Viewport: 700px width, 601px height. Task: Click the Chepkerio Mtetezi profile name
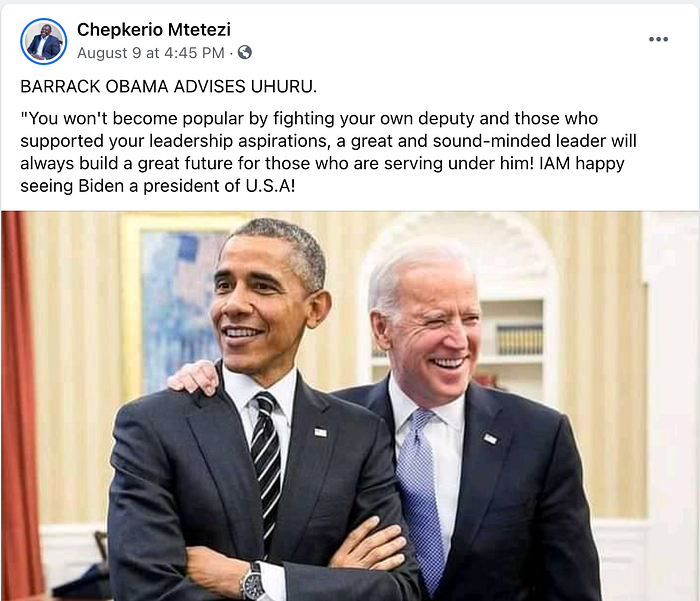click(154, 29)
